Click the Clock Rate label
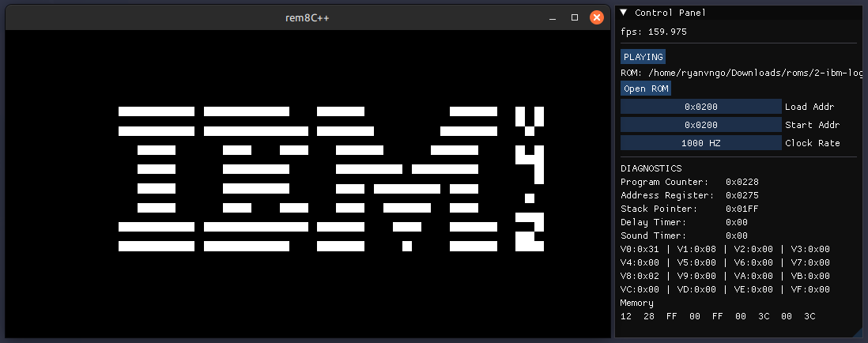 coord(813,143)
